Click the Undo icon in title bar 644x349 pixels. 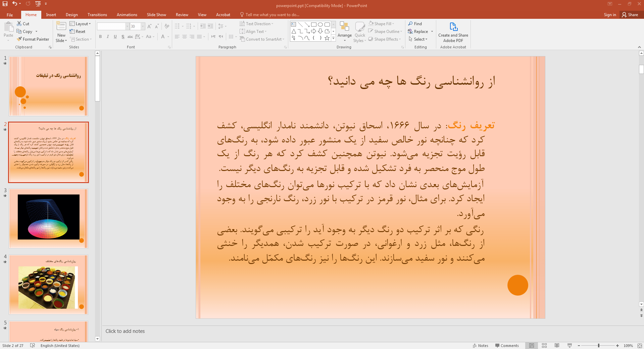(x=15, y=4)
